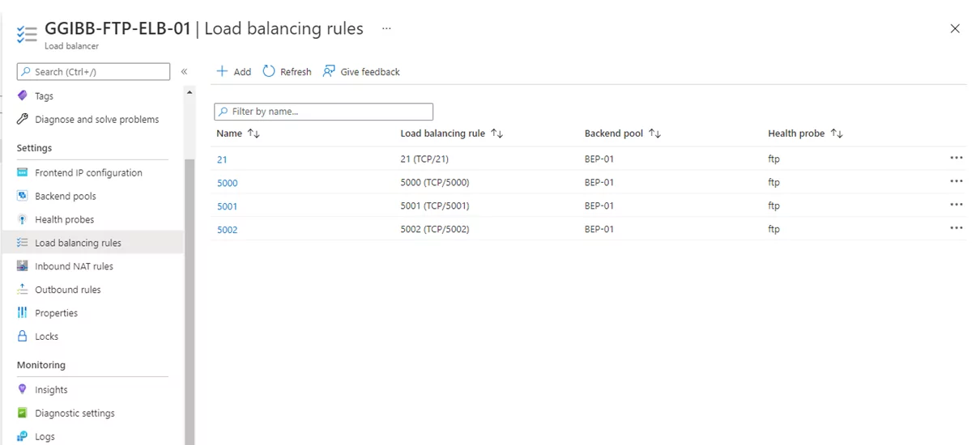980x445 pixels.
Task: Click the 5002 (TCP/5002) cell
Action: click(x=435, y=229)
